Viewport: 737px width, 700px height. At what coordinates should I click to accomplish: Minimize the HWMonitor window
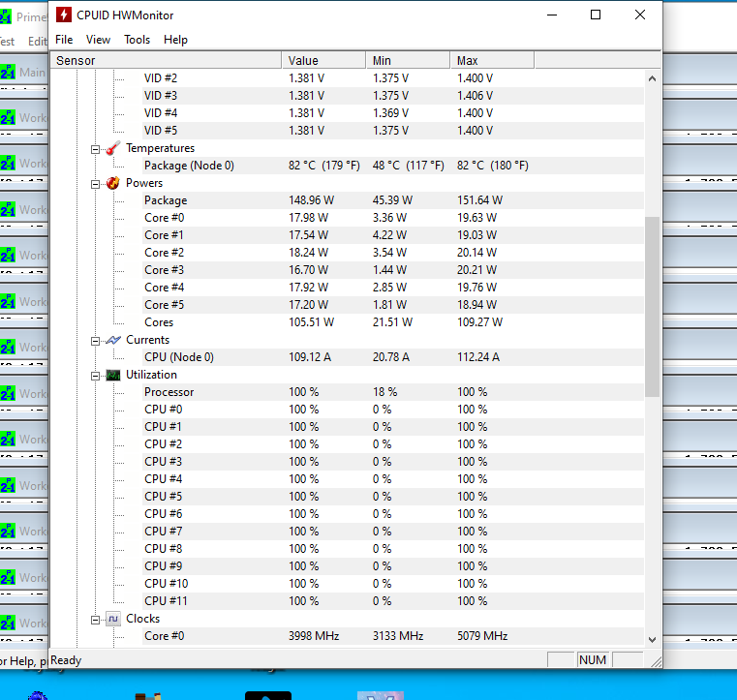552,15
